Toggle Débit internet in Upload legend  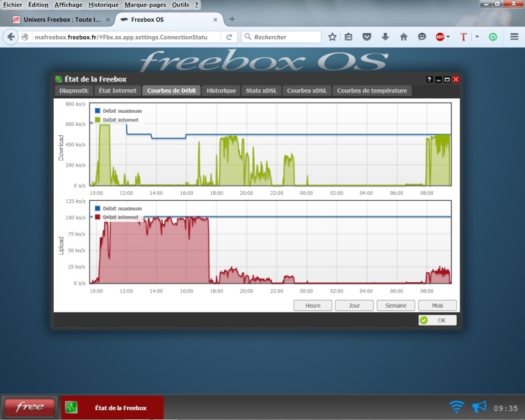[117, 217]
